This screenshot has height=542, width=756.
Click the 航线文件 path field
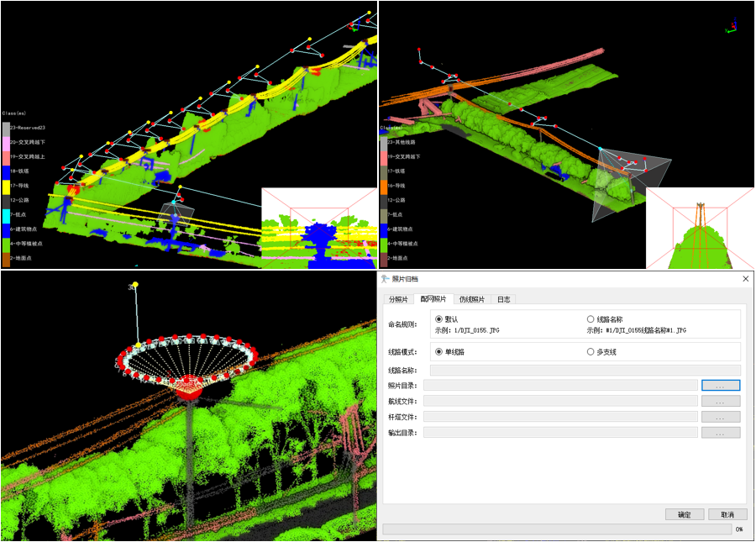click(560, 401)
